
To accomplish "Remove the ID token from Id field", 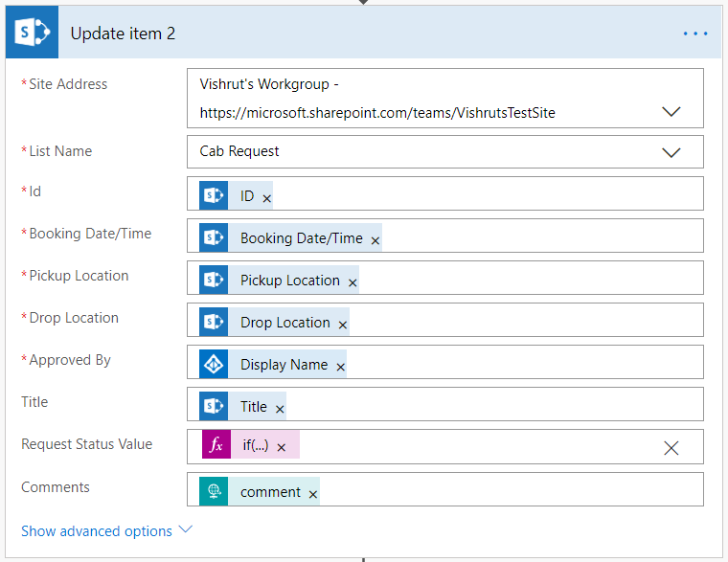I will (267, 198).
